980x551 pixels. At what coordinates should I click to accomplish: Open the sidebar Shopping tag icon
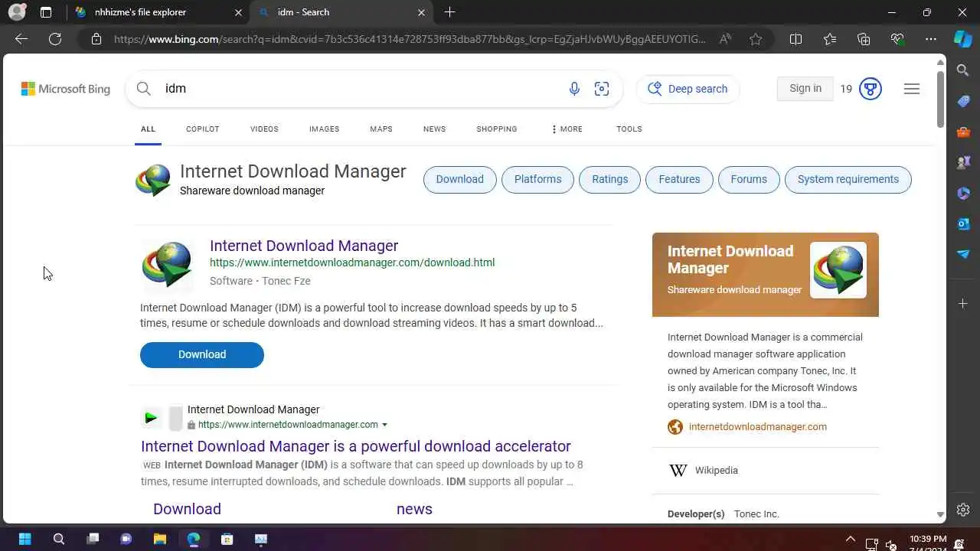point(963,101)
